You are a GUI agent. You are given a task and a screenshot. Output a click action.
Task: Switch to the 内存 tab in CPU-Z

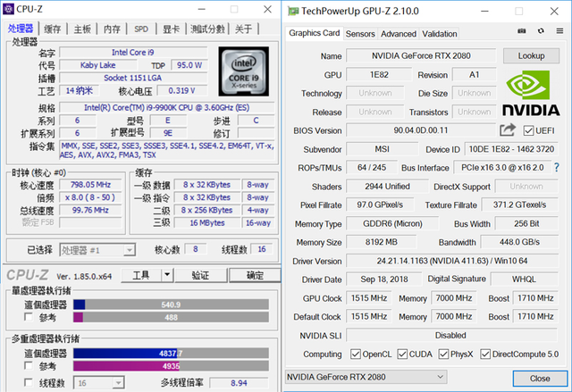click(112, 29)
